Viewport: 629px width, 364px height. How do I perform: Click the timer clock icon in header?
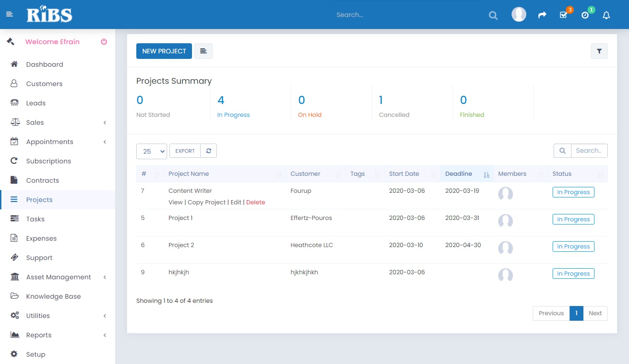(x=585, y=15)
